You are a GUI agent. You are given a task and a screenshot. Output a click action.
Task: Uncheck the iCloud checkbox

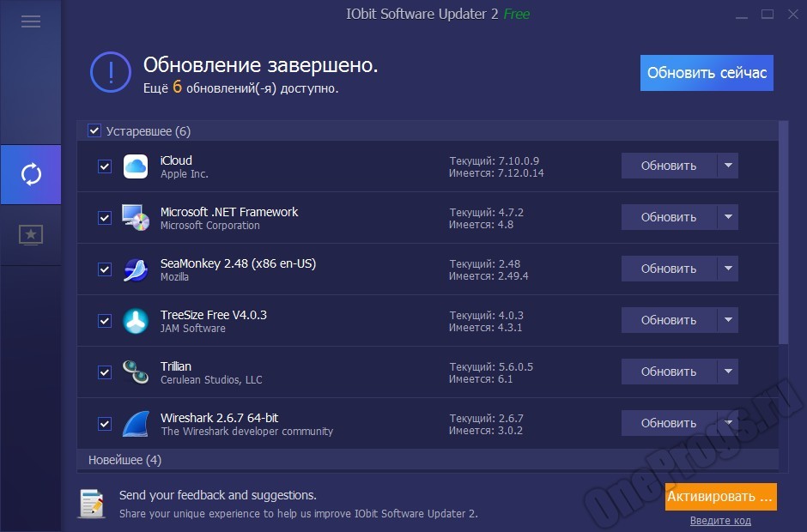coord(105,166)
